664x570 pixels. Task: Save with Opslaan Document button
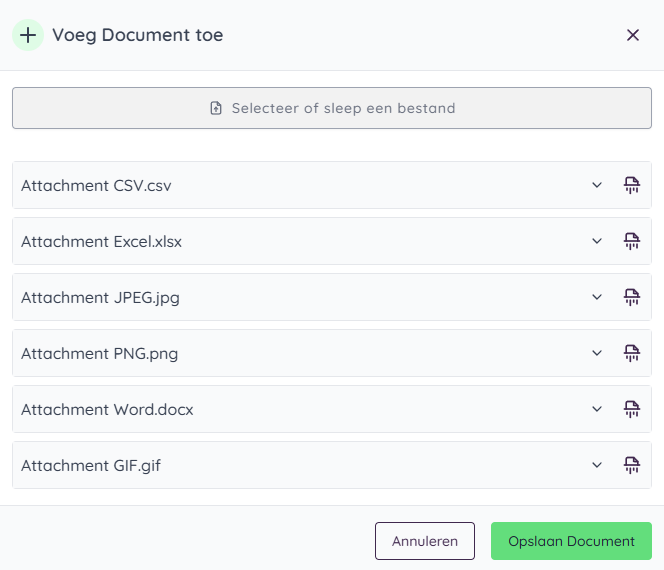pos(571,541)
